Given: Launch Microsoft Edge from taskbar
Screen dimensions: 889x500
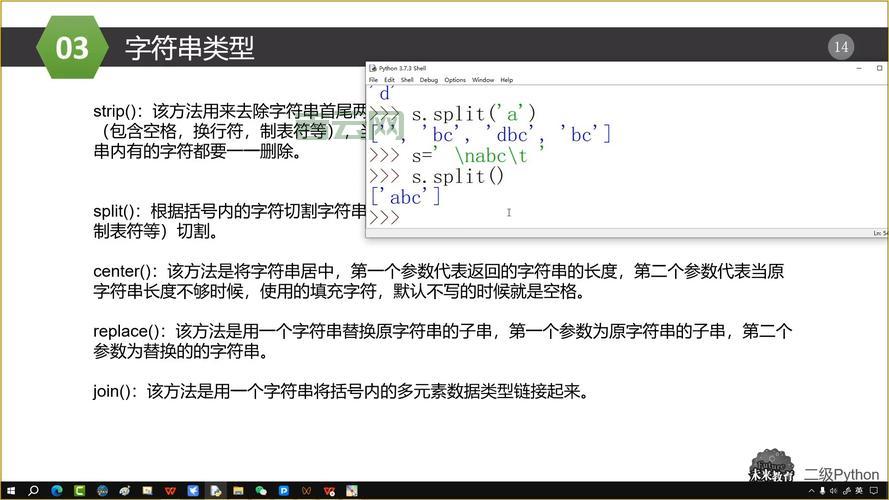Looking at the screenshot, I should pyautogui.click(x=57, y=490).
